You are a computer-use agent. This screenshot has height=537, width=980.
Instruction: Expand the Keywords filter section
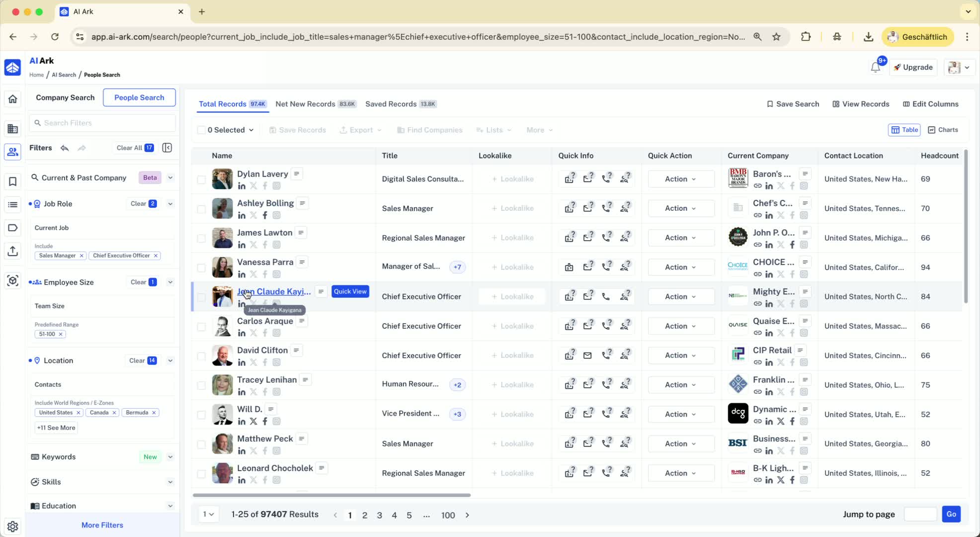coord(170,457)
